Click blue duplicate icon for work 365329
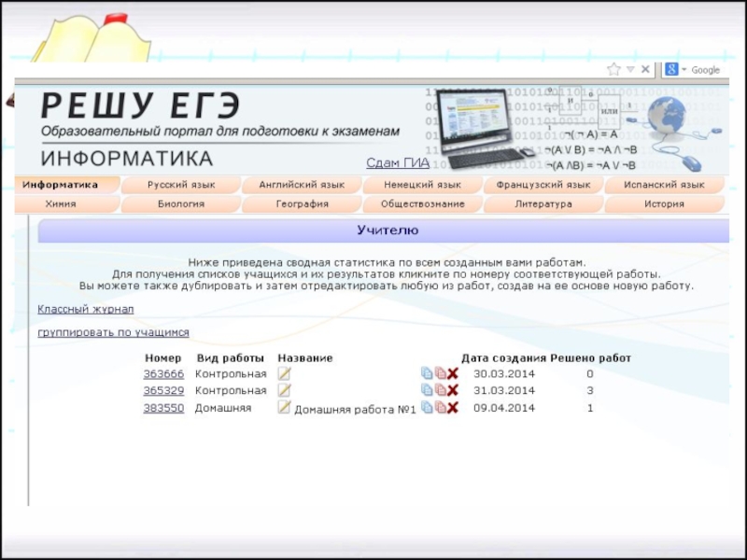Image resolution: width=747 pixels, height=560 pixels. (427, 390)
